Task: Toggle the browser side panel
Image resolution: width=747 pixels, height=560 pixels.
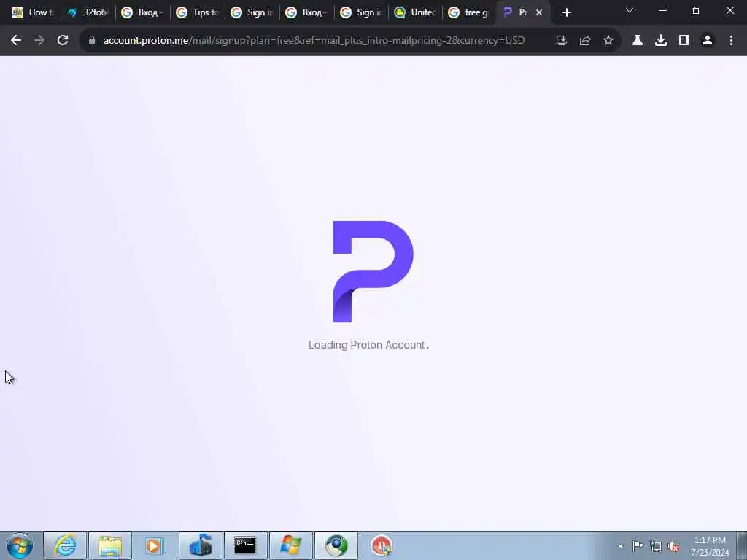Action: [x=684, y=41]
